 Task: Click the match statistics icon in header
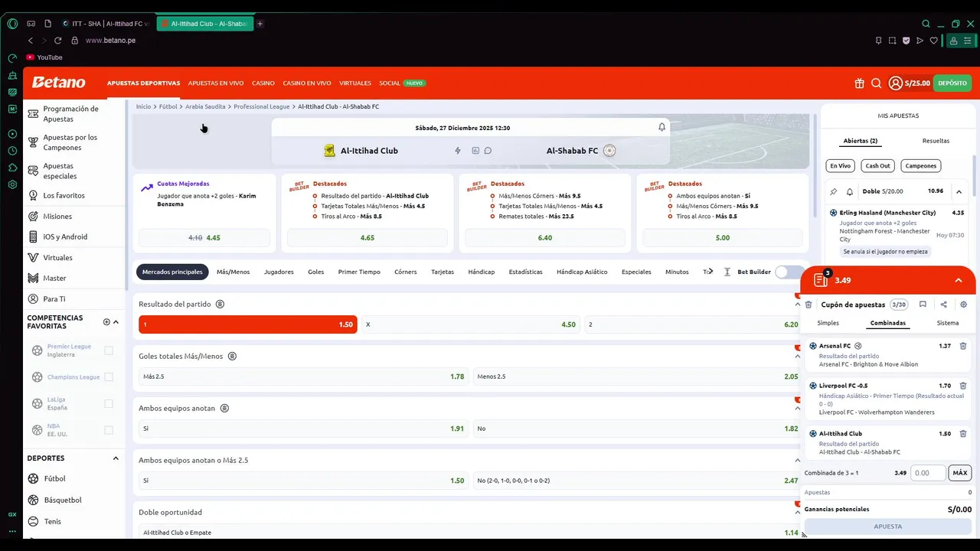click(x=475, y=151)
